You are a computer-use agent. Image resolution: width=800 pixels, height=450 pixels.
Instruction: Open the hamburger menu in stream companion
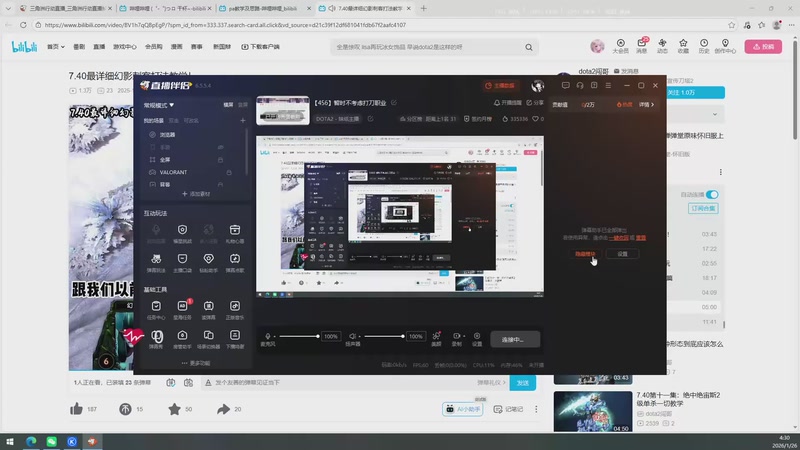[608, 85]
